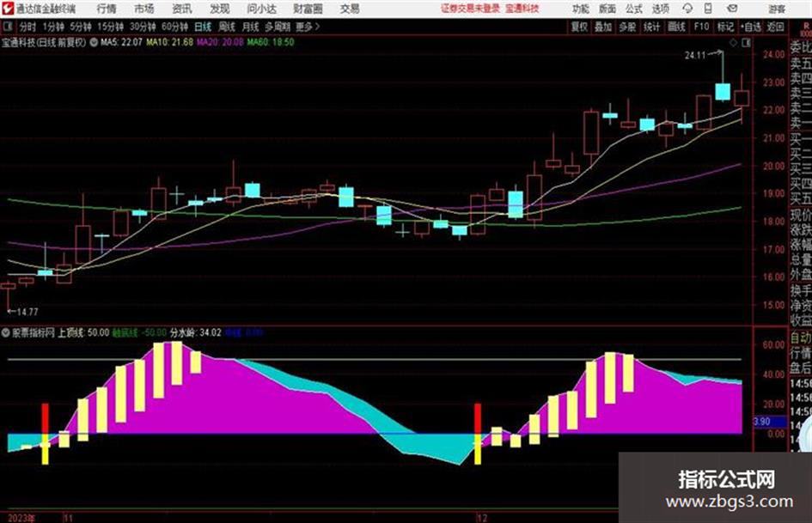
Task: Switch to 15分钟 period tab
Action: tap(111, 27)
